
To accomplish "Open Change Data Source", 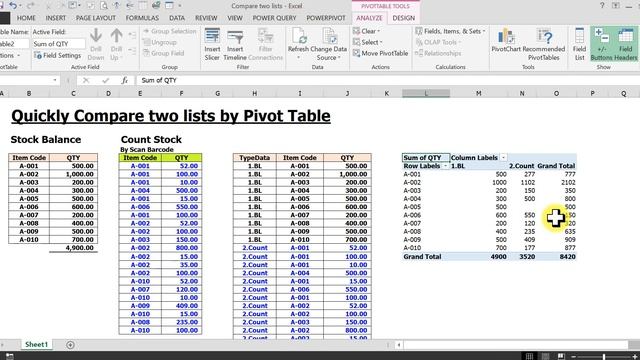I will coord(329,44).
